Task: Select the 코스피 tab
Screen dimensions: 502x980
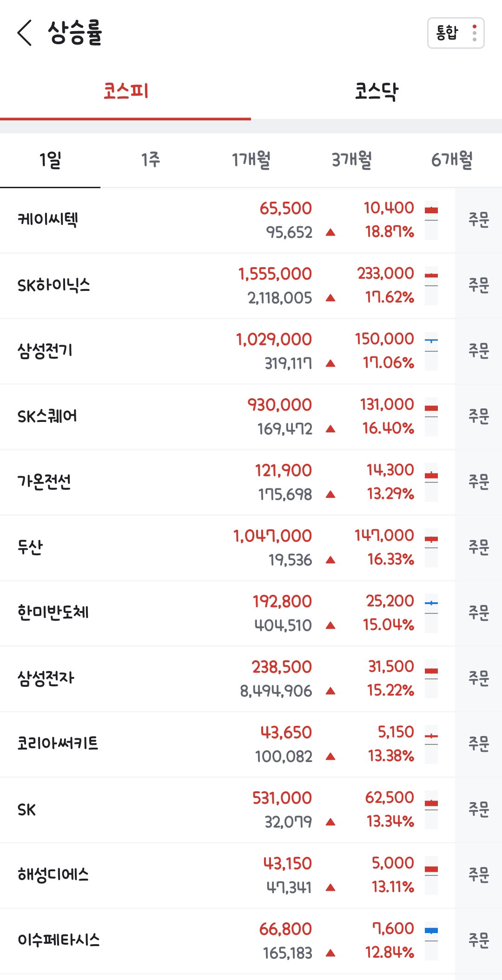Action: click(x=125, y=91)
